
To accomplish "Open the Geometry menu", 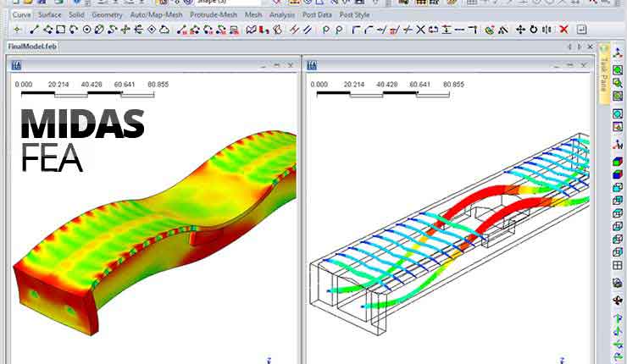I will tap(107, 14).
